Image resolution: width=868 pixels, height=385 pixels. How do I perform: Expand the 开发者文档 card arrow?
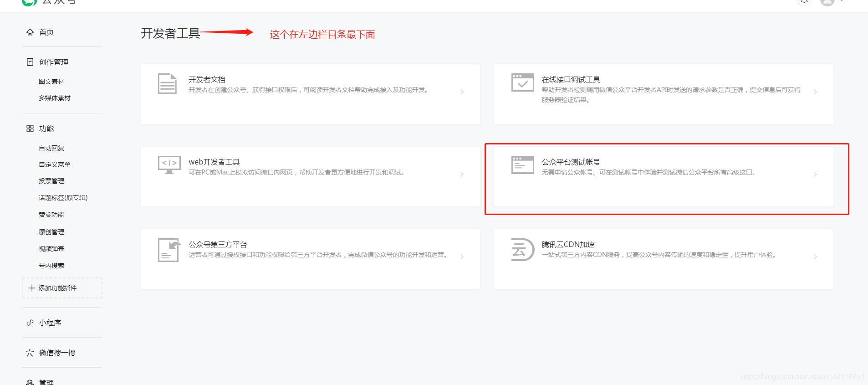tap(462, 92)
